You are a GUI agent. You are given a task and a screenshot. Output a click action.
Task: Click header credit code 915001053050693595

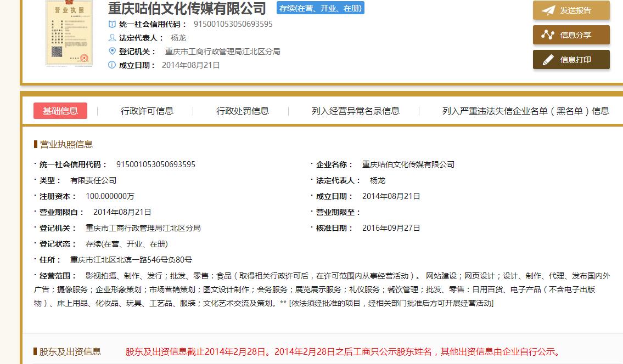[233, 24]
